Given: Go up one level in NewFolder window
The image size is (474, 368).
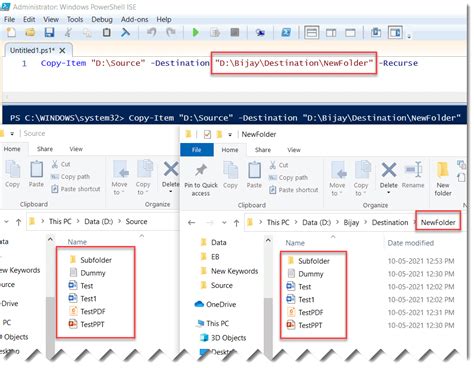Looking at the screenshot, I should pos(236,223).
